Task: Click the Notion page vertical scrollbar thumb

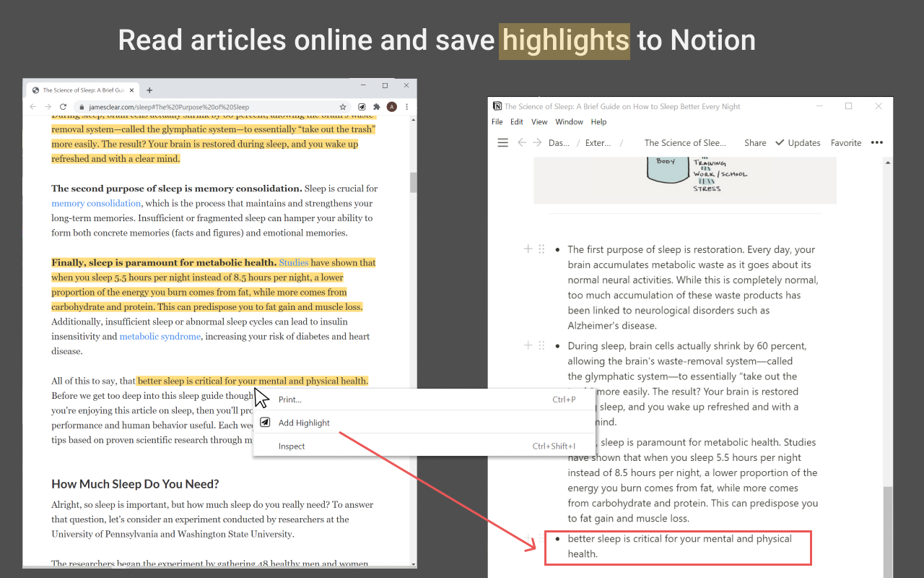Action: click(x=888, y=531)
